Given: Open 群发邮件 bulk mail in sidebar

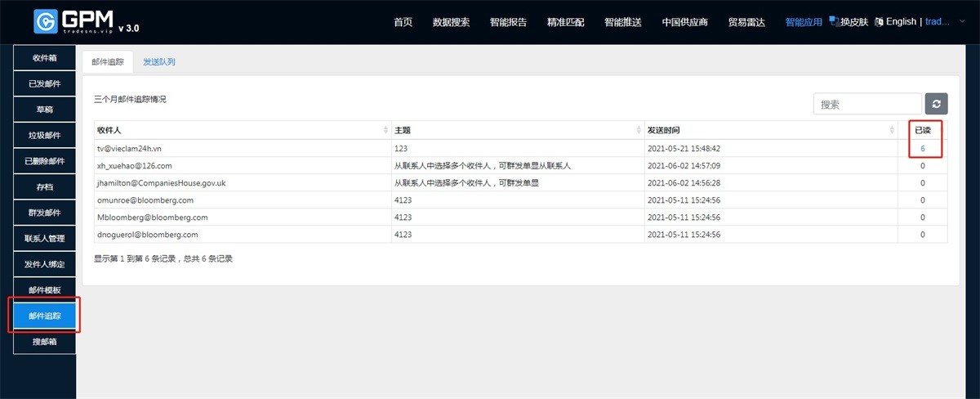Looking at the screenshot, I should point(44,213).
